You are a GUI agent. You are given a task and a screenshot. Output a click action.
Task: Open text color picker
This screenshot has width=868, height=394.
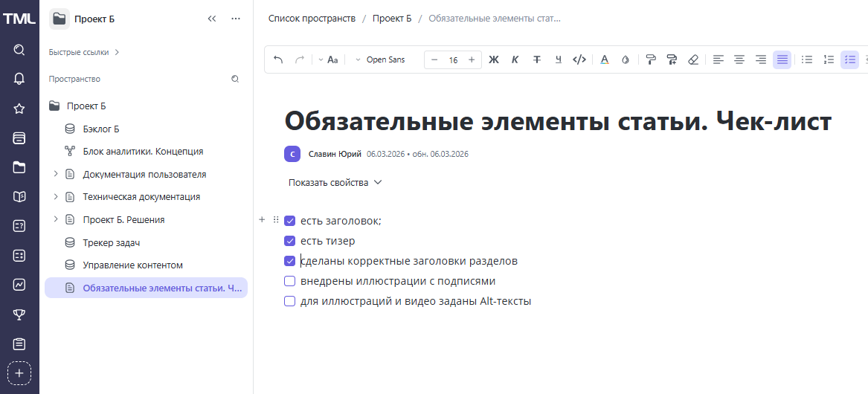tap(605, 59)
